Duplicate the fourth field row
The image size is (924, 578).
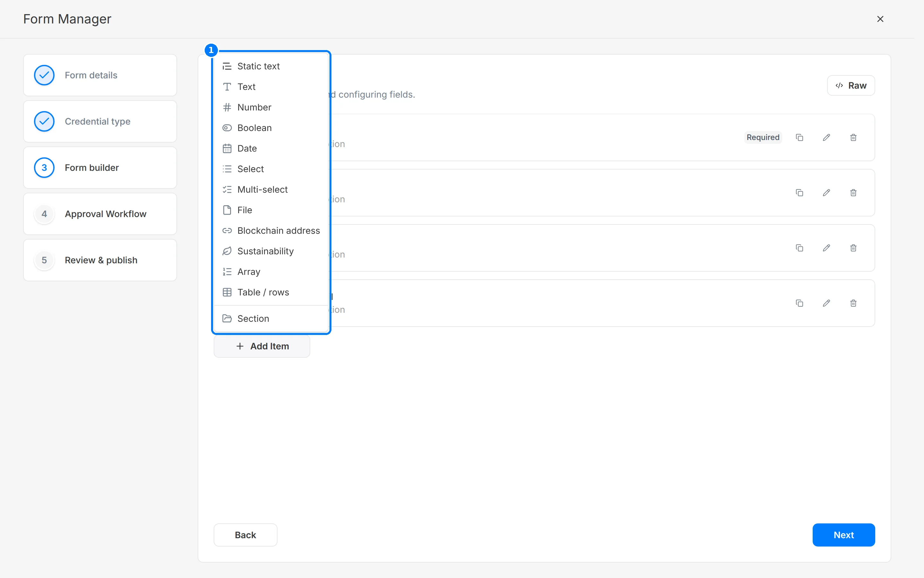coord(800,303)
